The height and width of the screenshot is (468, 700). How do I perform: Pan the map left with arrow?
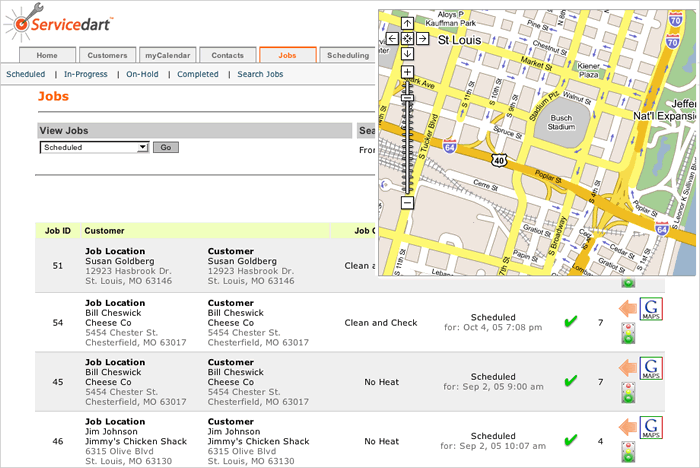(x=392, y=39)
